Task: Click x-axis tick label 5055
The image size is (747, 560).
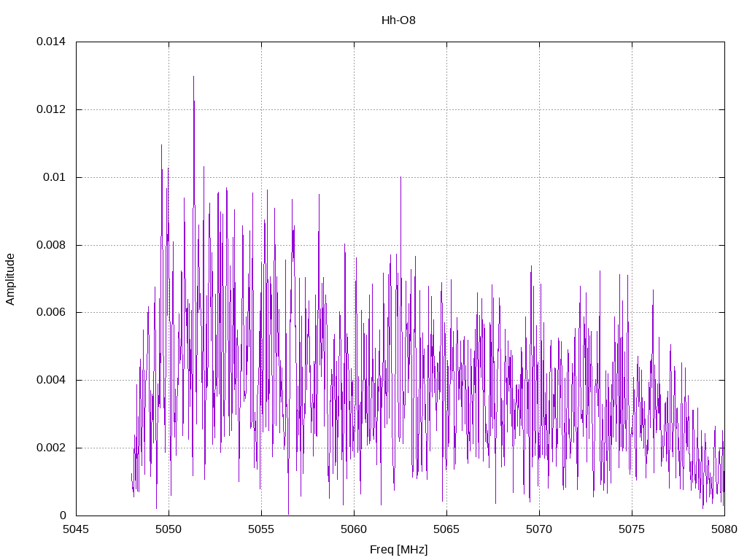Action: tap(261, 529)
